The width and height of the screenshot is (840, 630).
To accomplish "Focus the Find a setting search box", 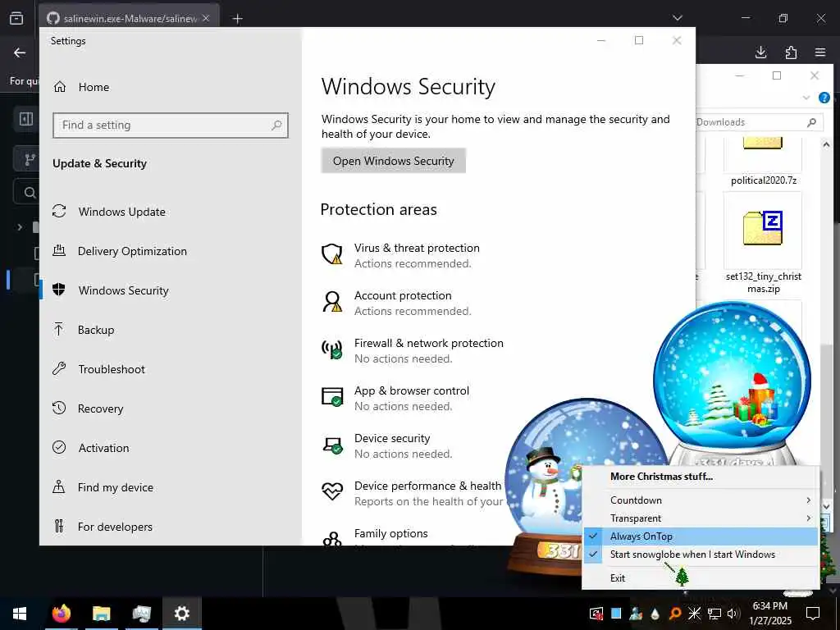I will [x=171, y=125].
